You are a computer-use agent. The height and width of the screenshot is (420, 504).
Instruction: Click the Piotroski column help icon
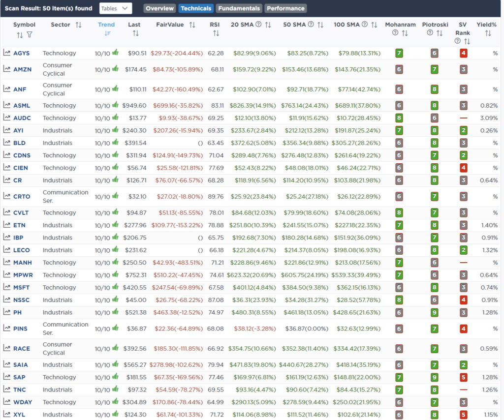pos(430,31)
